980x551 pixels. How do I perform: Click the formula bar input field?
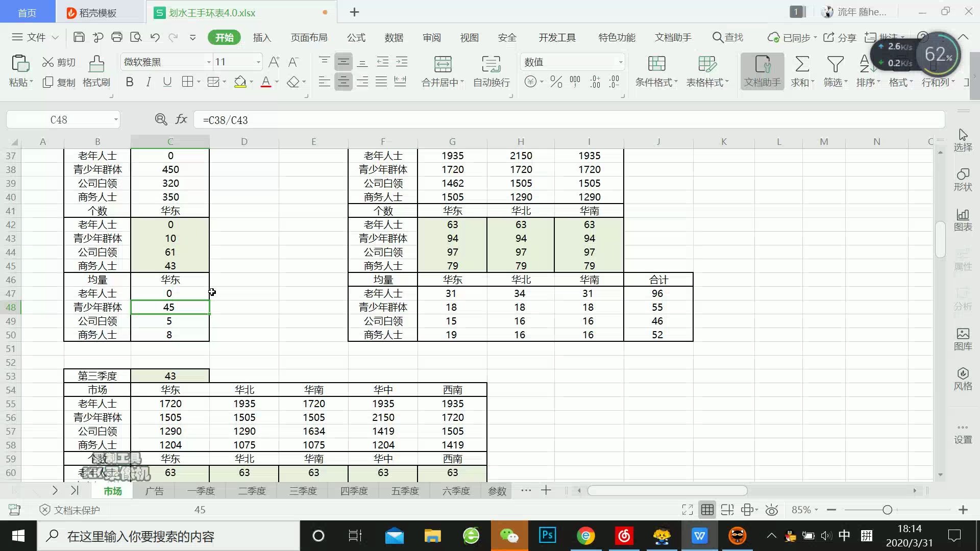(x=561, y=120)
